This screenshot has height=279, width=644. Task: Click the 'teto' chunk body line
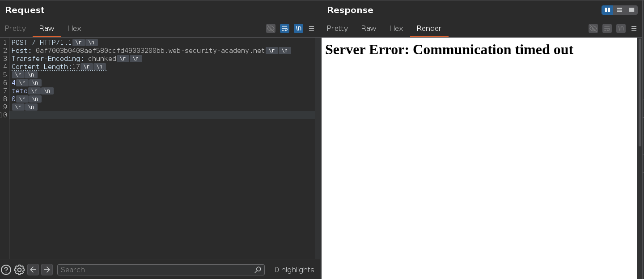click(20, 91)
